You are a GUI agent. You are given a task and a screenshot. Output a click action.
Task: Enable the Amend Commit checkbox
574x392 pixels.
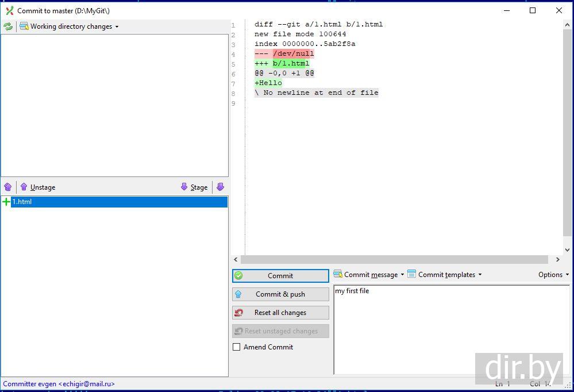237,347
